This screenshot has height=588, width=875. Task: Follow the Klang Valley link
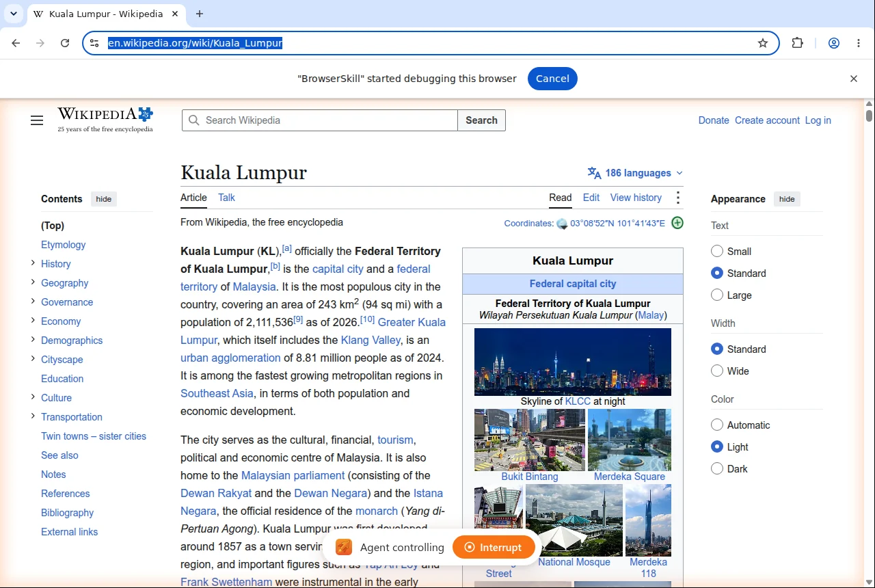[371, 340]
